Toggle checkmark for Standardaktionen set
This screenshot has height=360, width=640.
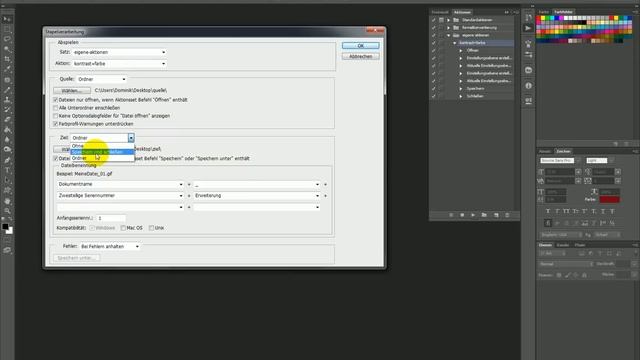433,20
